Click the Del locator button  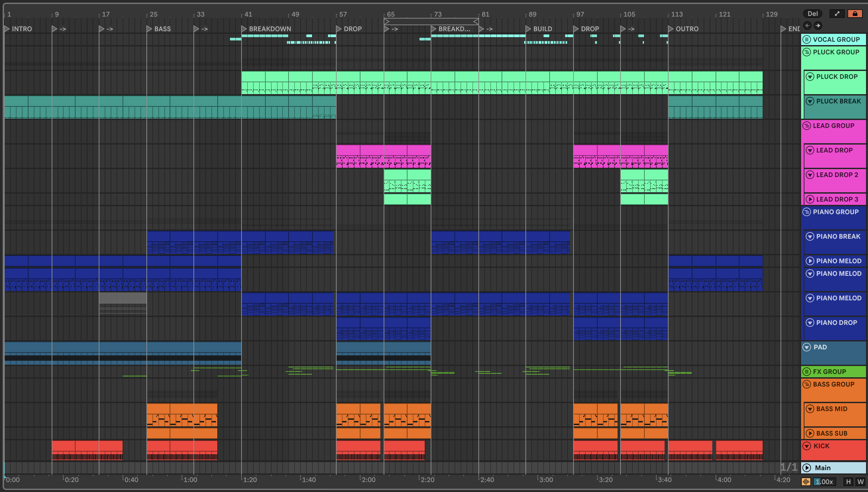[x=813, y=14]
